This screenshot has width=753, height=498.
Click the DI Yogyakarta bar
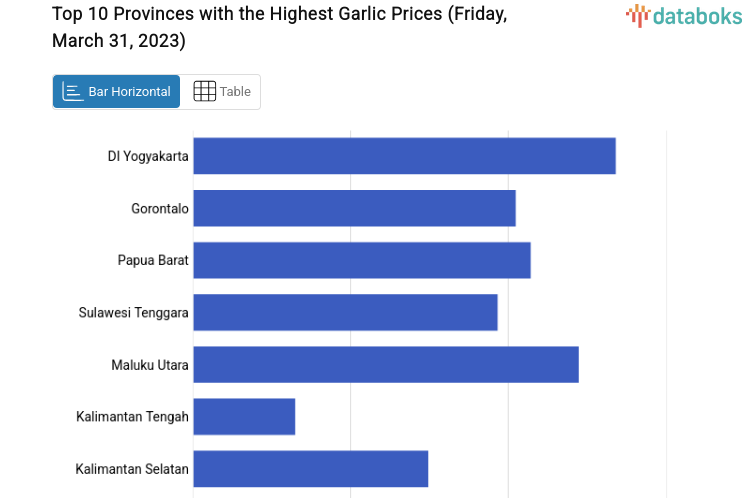pos(404,156)
